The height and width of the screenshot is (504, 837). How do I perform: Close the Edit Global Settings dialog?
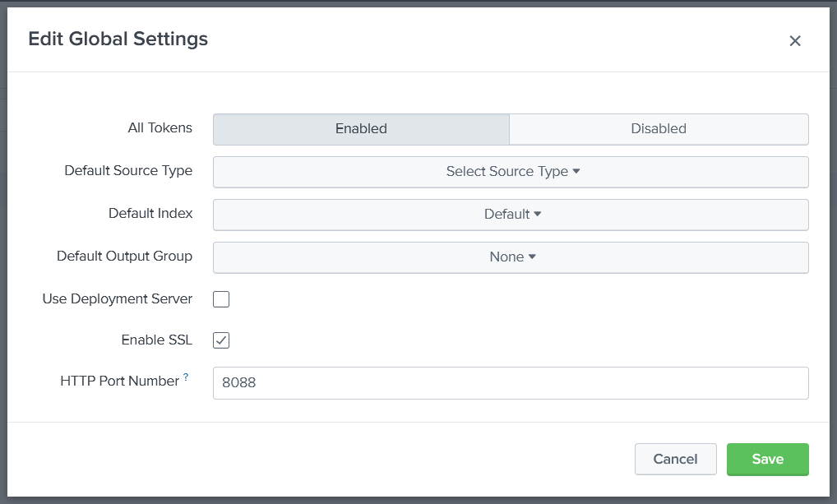pos(795,40)
